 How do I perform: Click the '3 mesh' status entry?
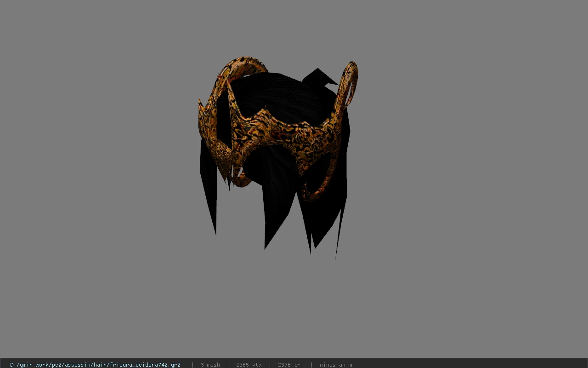pos(210,365)
